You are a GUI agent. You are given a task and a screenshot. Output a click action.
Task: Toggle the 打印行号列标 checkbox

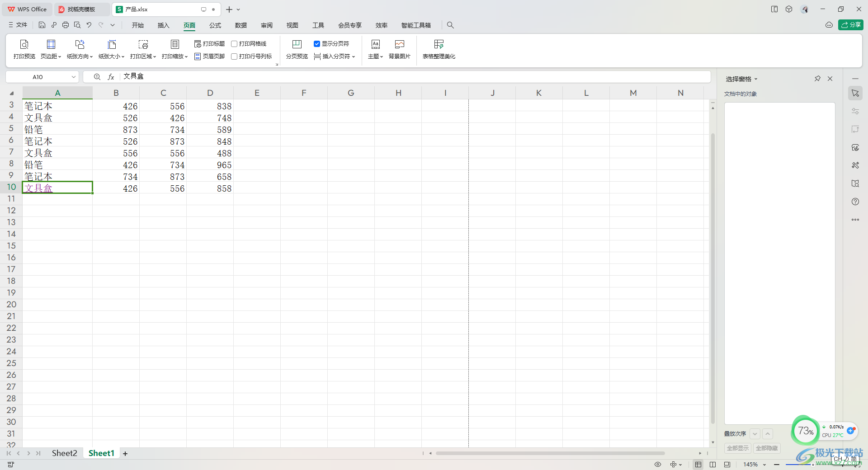pyautogui.click(x=234, y=56)
